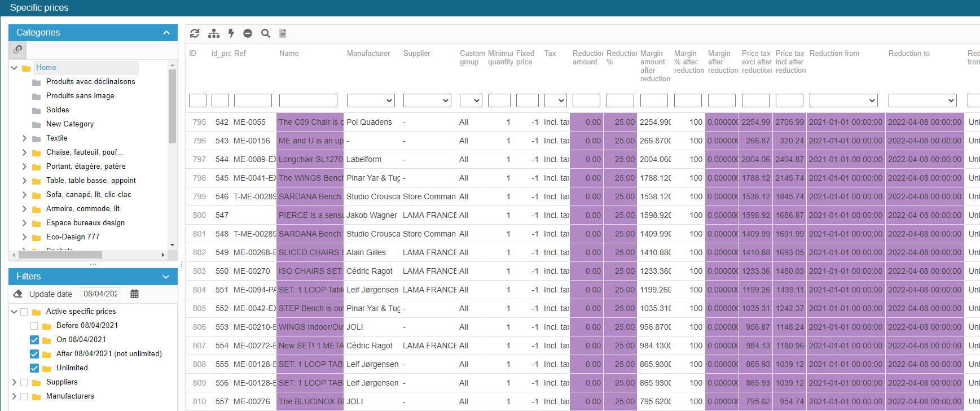The width and height of the screenshot is (980, 411).
Task: Collapse the Categories panel header
Action: pos(166,33)
